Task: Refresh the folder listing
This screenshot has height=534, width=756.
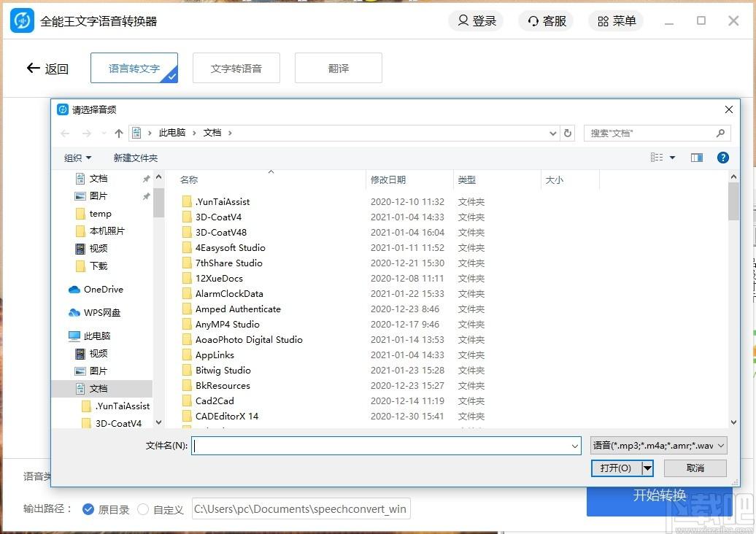Action: [568, 133]
